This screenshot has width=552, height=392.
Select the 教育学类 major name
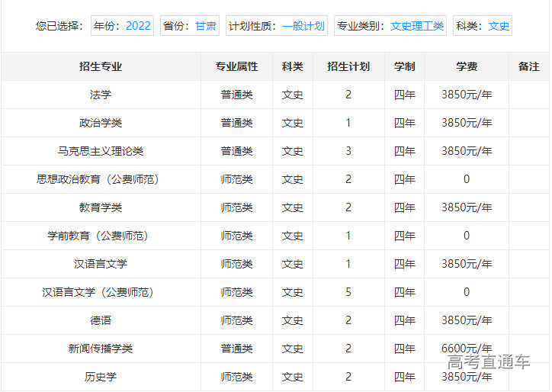(x=101, y=207)
